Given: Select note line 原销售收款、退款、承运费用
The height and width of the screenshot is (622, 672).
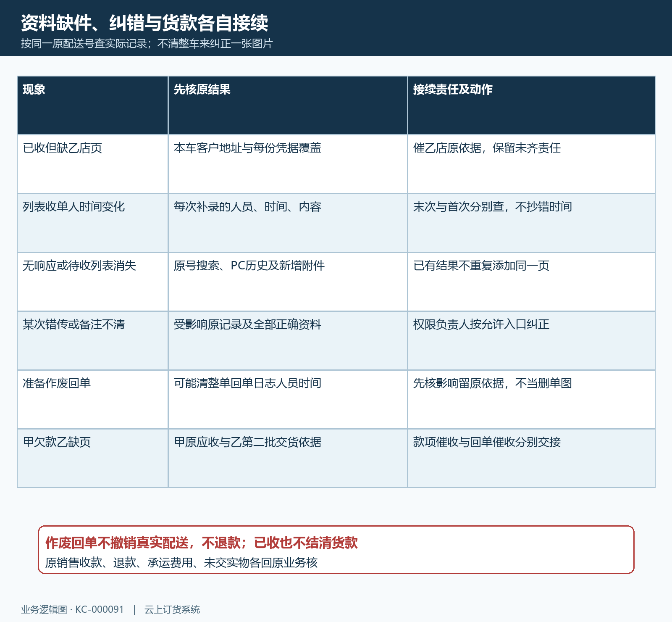Looking at the screenshot, I should [181, 562].
